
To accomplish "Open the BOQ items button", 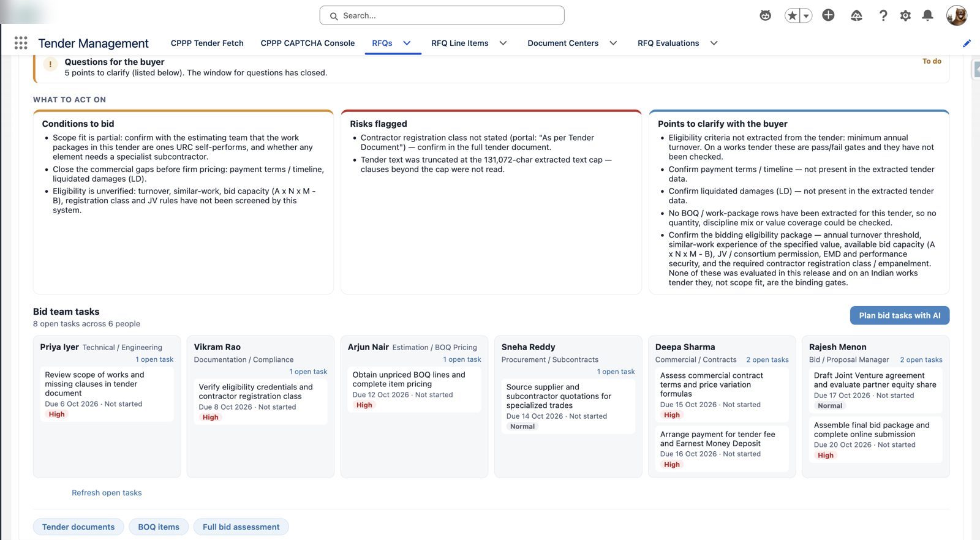I will pyautogui.click(x=159, y=527).
